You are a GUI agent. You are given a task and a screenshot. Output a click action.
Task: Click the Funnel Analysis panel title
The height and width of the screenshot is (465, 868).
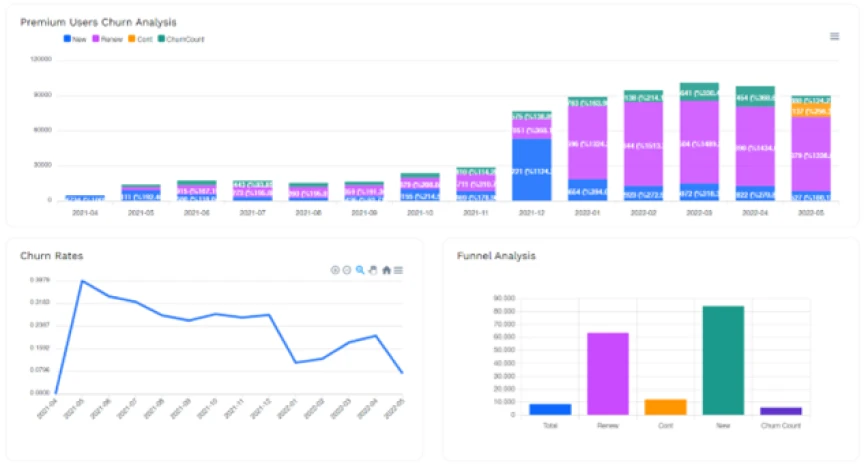[496, 256]
